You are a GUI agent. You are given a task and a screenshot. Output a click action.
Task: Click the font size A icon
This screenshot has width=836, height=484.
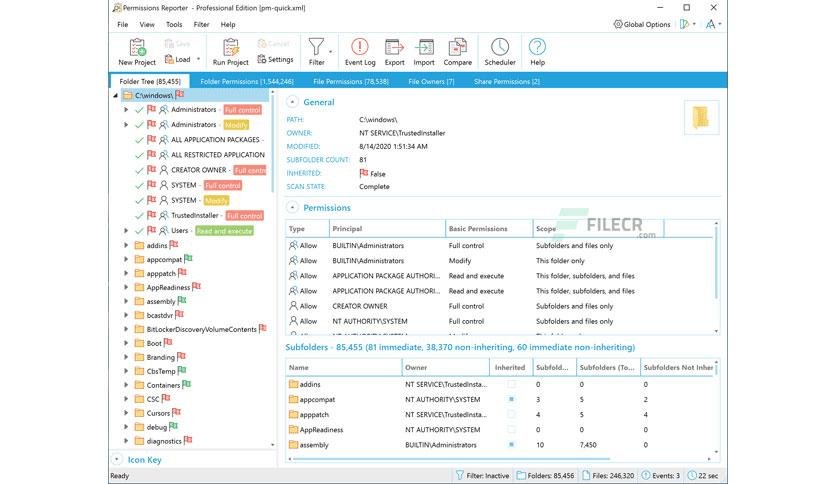click(x=710, y=24)
